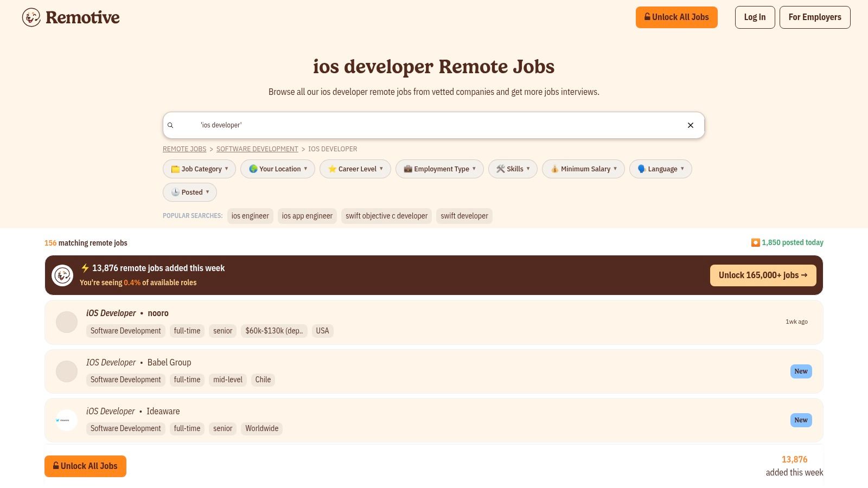Click the full-time tag on nooro job
This screenshot has height=488, width=868.
(x=187, y=331)
